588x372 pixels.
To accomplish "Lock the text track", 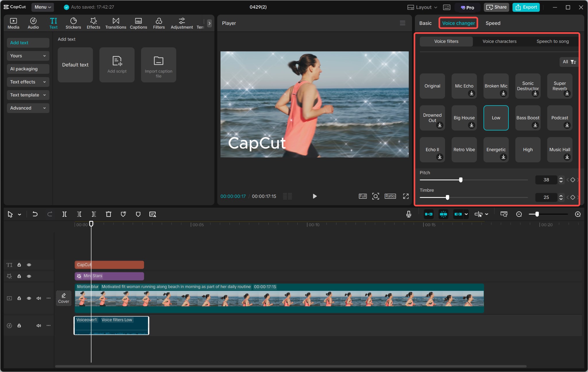I will 19,265.
